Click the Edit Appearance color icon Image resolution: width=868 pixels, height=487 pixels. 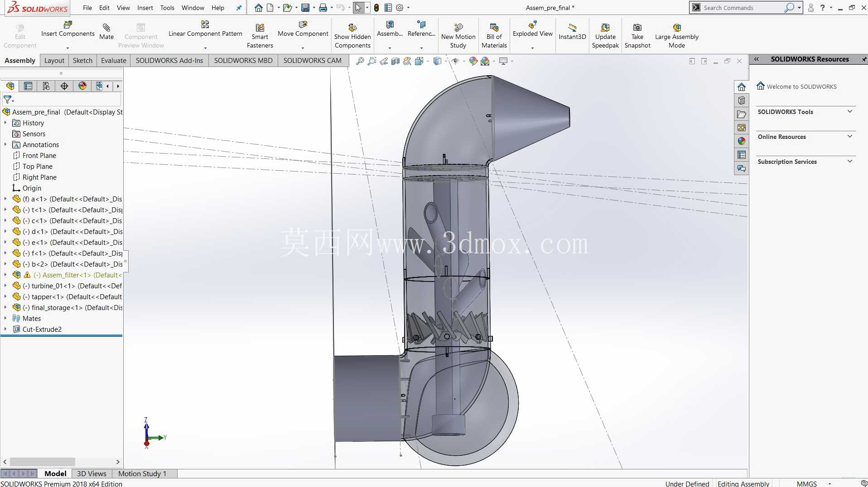coord(473,61)
